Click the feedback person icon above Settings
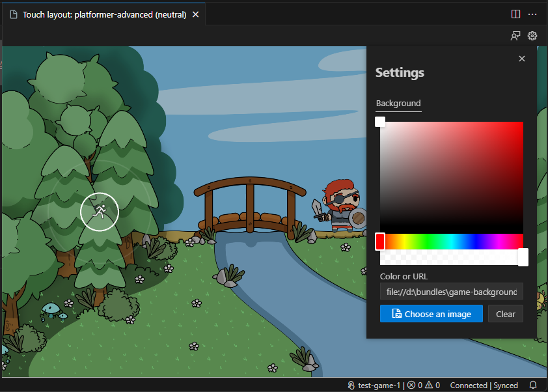 click(515, 36)
